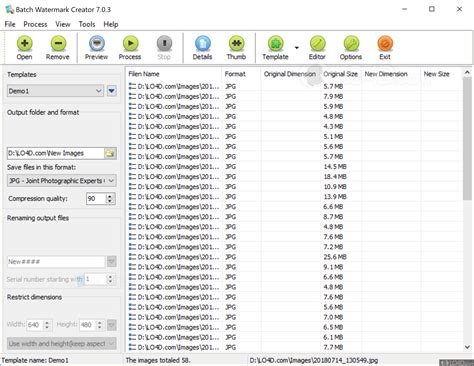
Task: Click the Width 640 field
Action: click(35, 325)
